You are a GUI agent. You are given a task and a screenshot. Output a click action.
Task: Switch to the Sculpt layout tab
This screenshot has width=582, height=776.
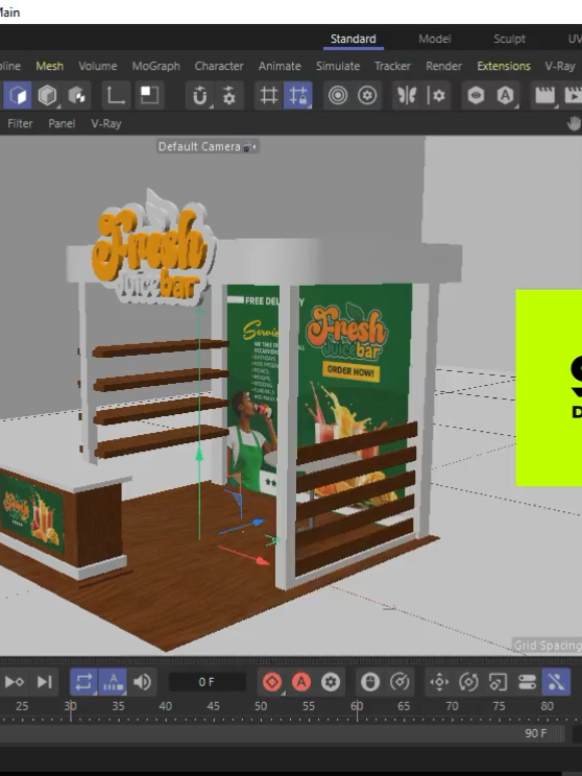(509, 39)
